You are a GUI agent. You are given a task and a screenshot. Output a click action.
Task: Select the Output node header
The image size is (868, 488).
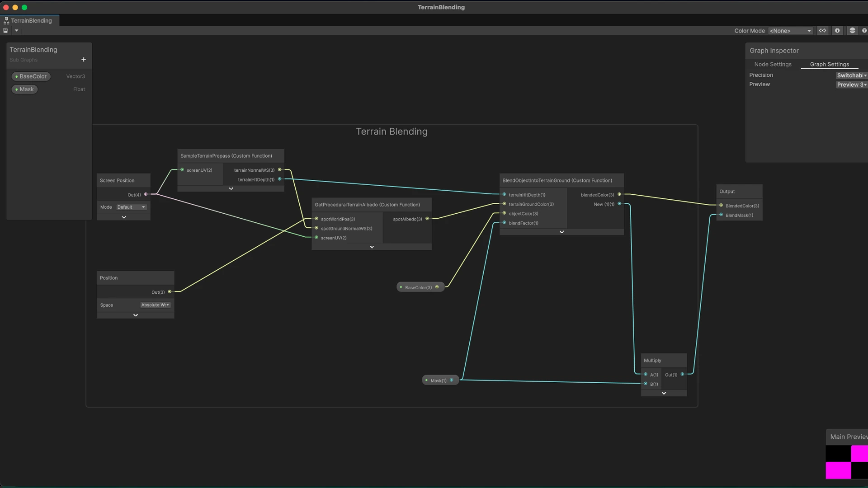click(x=739, y=192)
